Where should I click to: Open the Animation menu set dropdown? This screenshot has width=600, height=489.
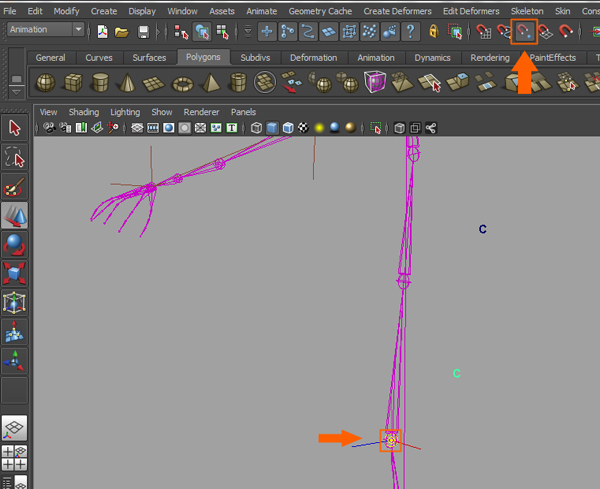click(x=46, y=29)
